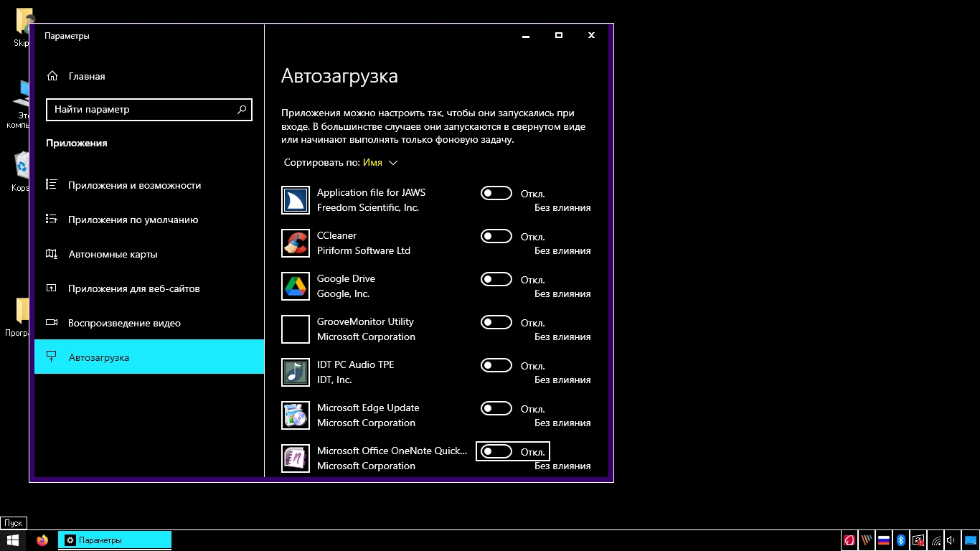The width and height of the screenshot is (980, 551).
Task: Click the Google Drive app icon
Action: click(296, 286)
